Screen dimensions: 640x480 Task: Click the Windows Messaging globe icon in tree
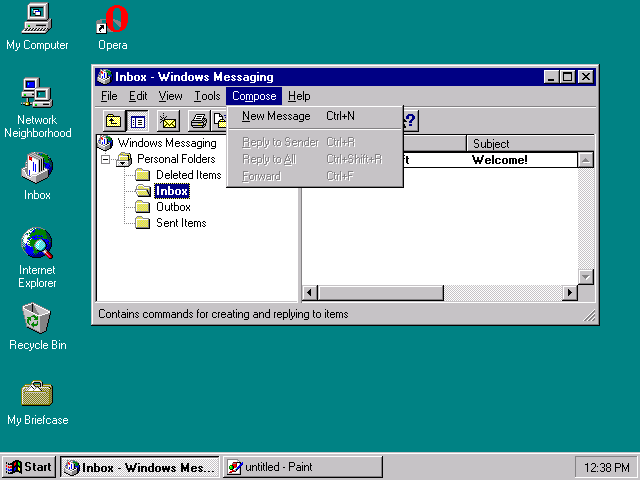105,142
